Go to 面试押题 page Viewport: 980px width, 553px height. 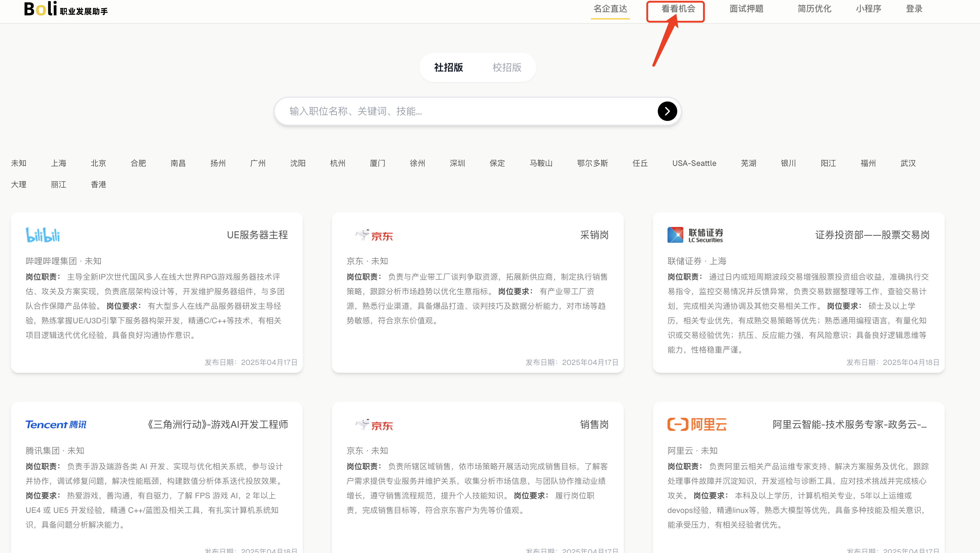(747, 9)
